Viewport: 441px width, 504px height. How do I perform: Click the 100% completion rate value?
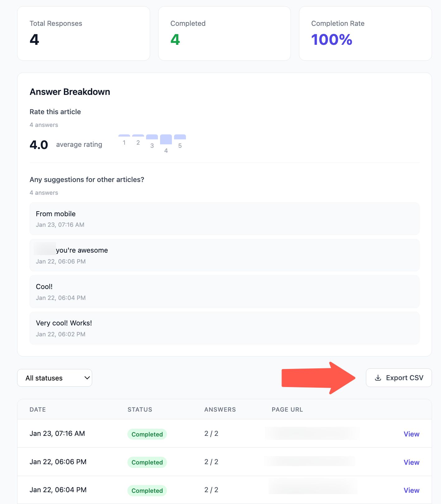332,40
